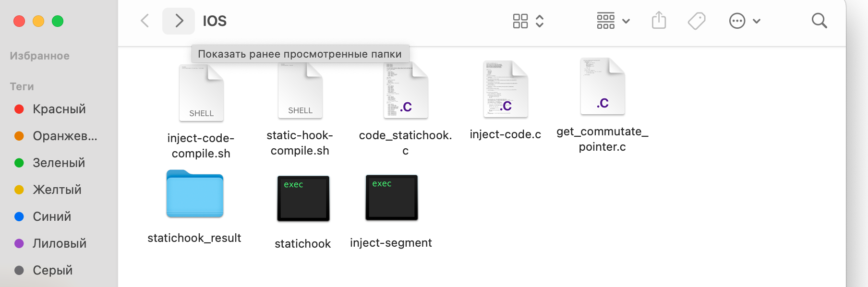Select the inject-segment executable
The image size is (868, 287).
391,197
